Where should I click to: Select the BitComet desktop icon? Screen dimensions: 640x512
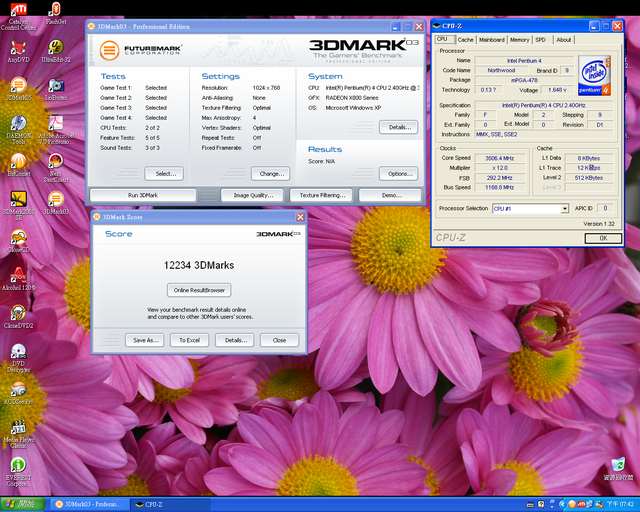[x=18, y=165]
